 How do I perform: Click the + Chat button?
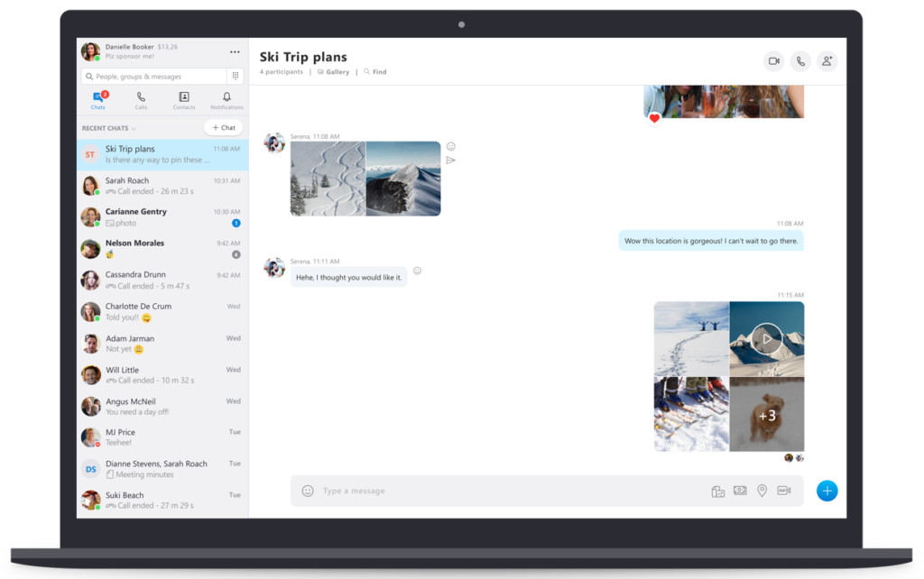point(223,128)
